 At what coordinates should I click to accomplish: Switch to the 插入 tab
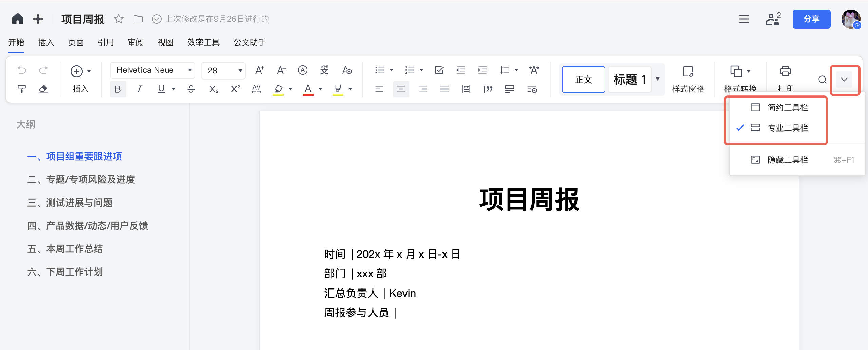(46, 42)
